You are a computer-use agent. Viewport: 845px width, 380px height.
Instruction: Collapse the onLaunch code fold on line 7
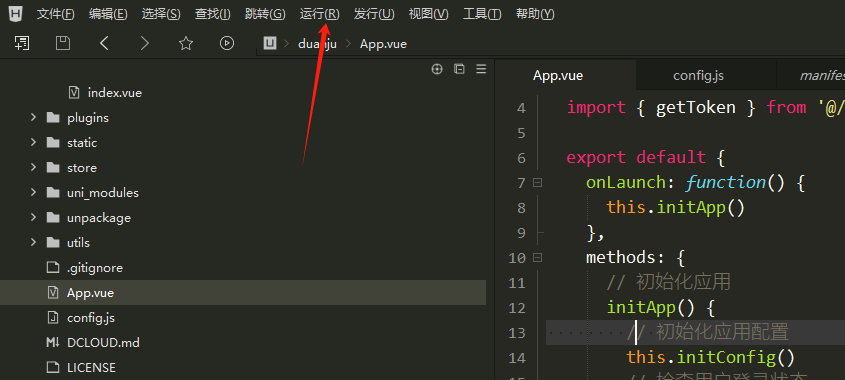coord(537,183)
